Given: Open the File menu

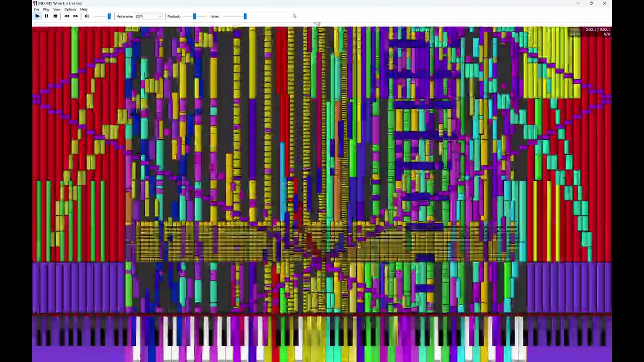Looking at the screenshot, I should click(x=37, y=10).
